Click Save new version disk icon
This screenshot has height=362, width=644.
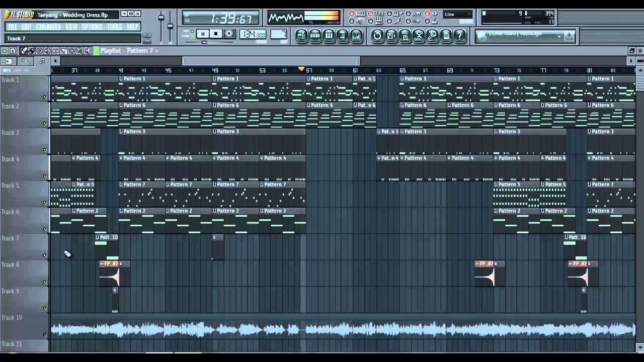[391, 35]
